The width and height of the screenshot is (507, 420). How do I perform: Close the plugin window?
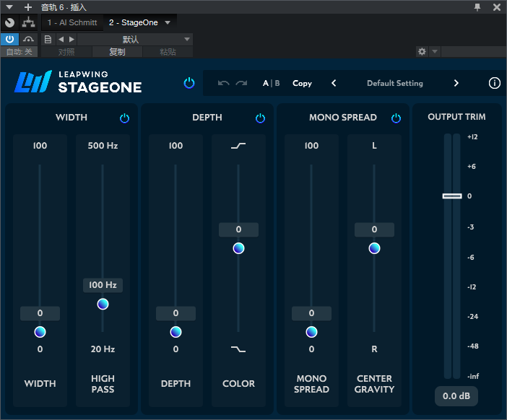tap(497, 7)
